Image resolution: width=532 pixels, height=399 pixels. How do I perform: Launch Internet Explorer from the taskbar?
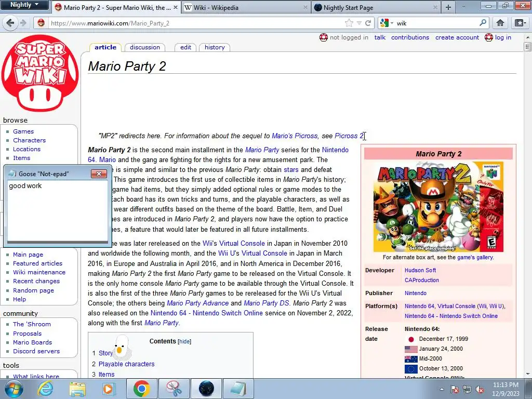click(46, 389)
